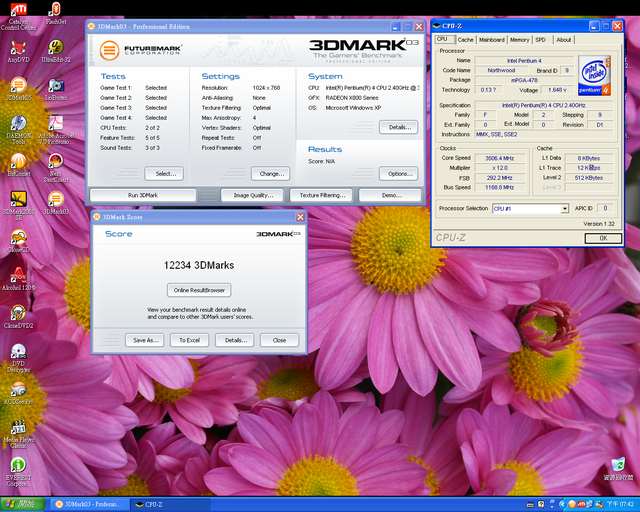
Task: Open the Nero StartSmart desktop icon
Action: tap(56, 168)
